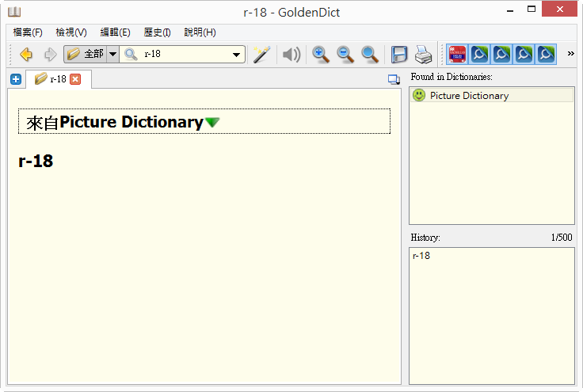Viewport: 583px width, 392px height.
Task: Reset to normal size magnifier icon
Action: [x=370, y=55]
